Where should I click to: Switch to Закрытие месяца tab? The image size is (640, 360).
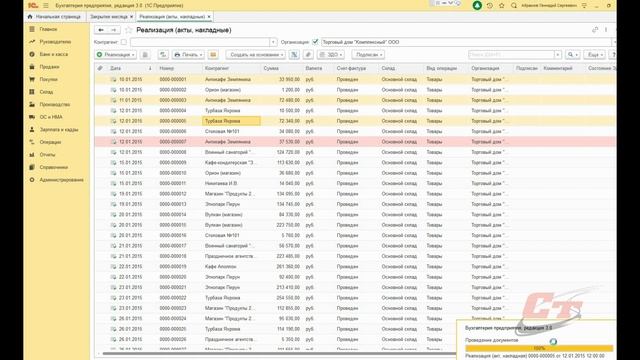point(111,17)
